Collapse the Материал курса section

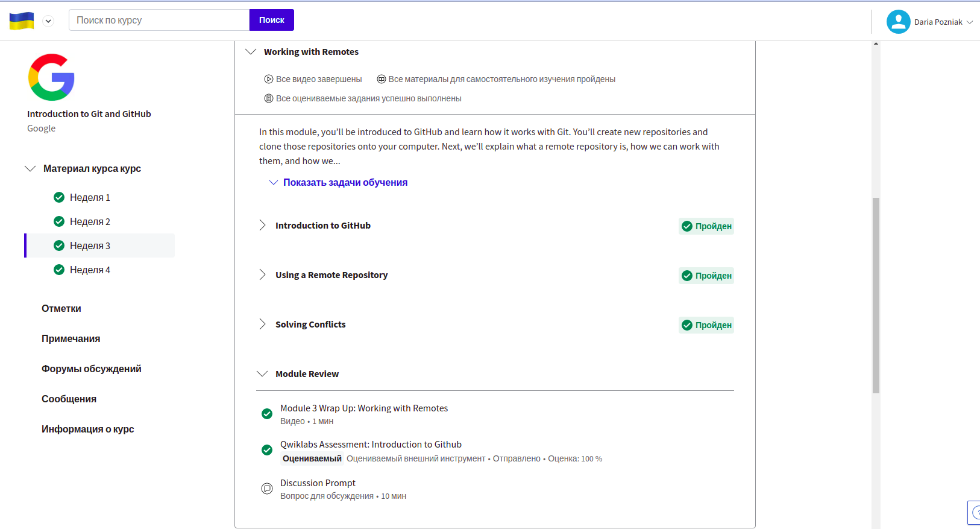30,168
